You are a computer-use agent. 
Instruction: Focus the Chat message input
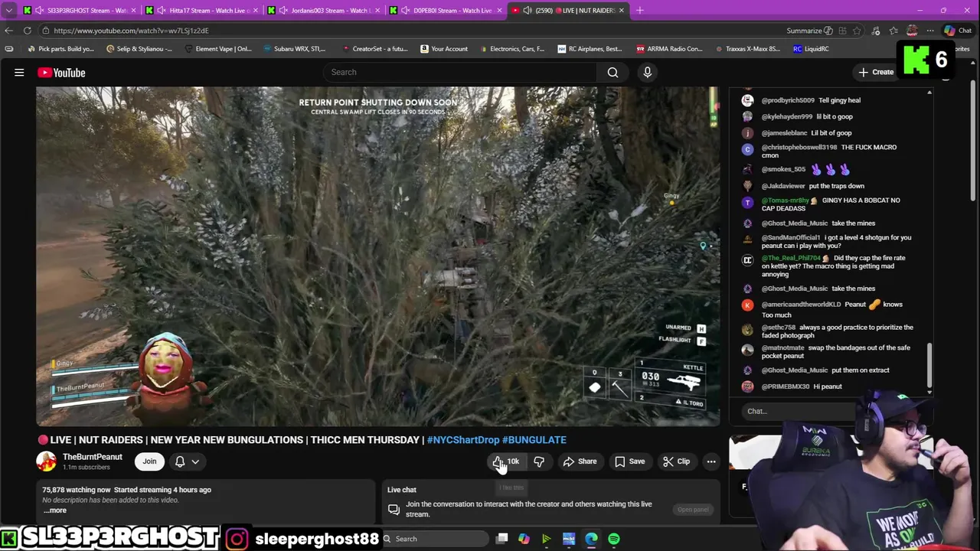800,411
